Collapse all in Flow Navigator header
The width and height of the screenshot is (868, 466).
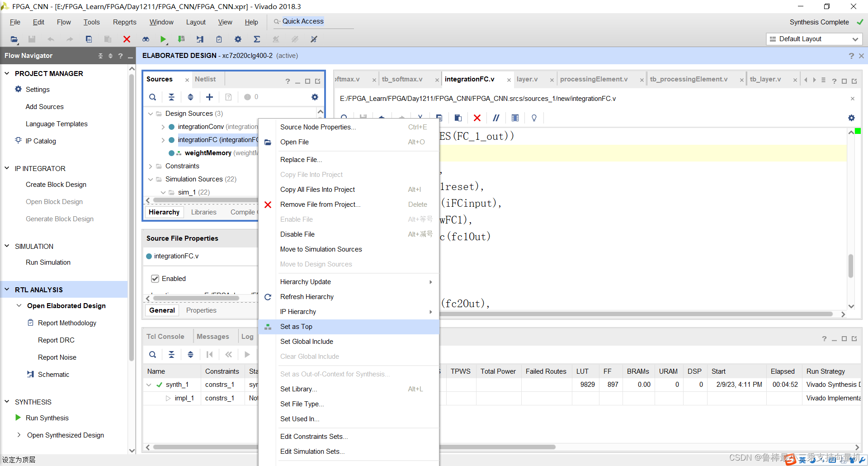[100, 56]
